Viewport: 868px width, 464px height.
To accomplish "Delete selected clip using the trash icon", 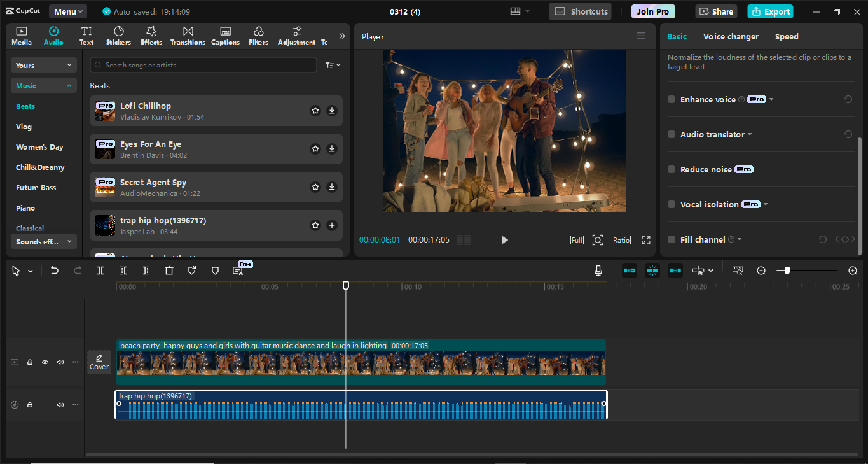I will click(169, 271).
